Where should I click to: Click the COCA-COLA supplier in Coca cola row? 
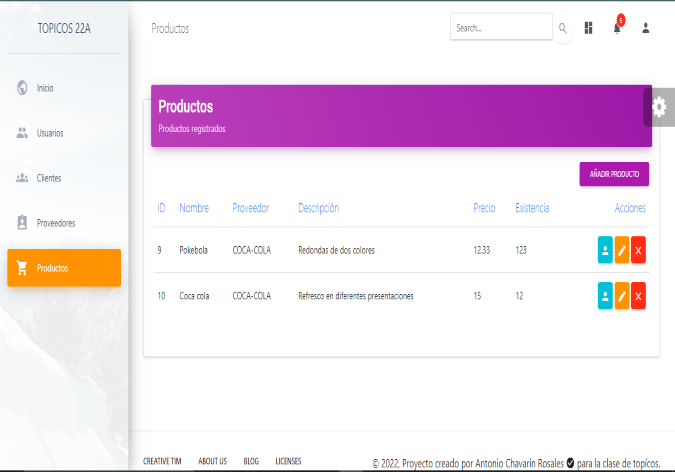pos(251,296)
